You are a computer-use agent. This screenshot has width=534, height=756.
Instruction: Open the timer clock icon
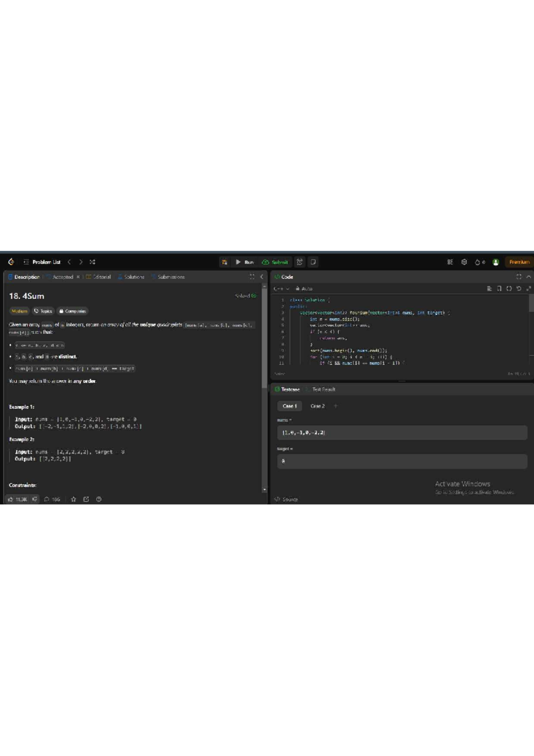pyautogui.click(x=300, y=262)
